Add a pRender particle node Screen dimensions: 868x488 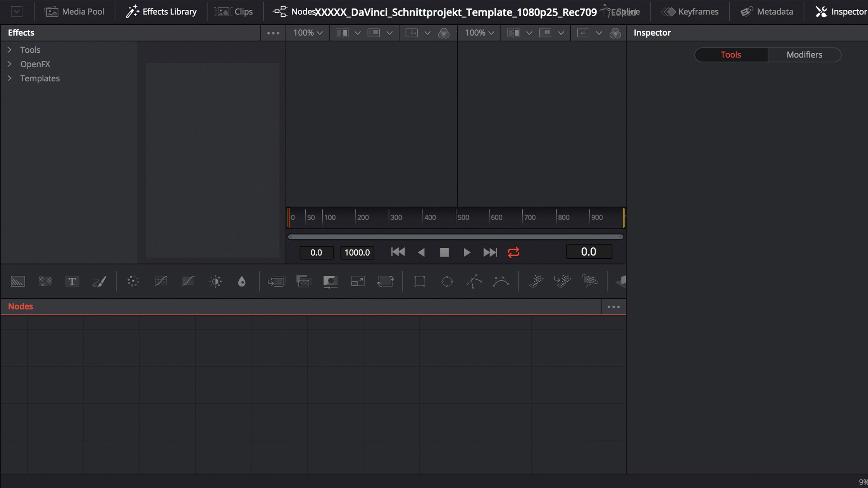click(590, 281)
